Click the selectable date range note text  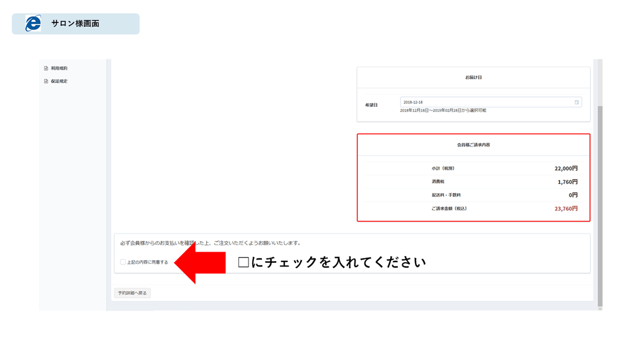coord(443,110)
